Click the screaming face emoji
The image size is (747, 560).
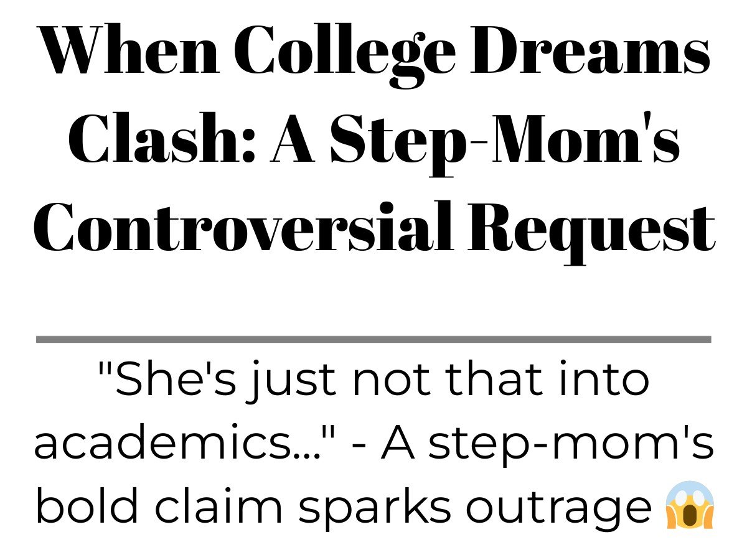point(689,506)
